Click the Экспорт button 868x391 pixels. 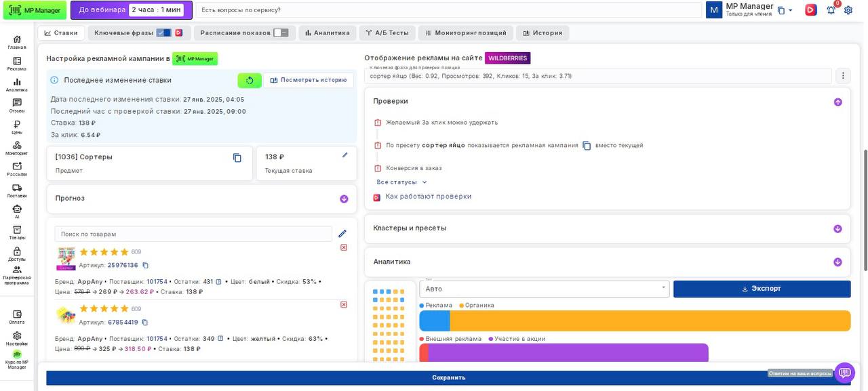pos(762,289)
